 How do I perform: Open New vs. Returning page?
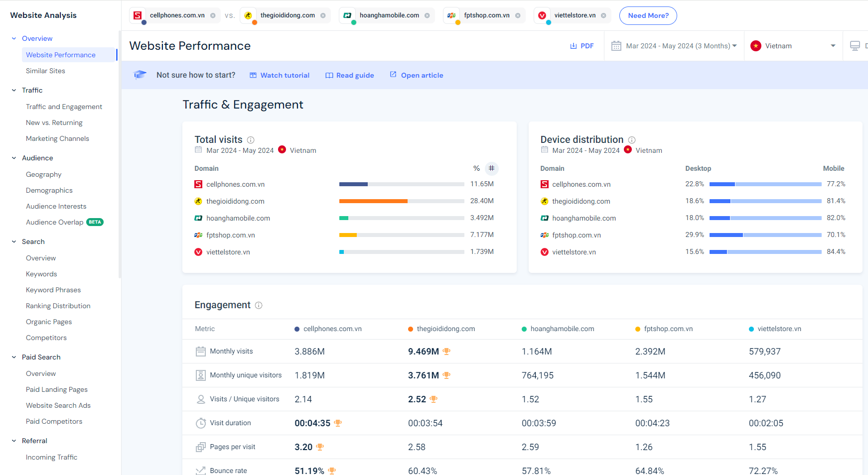pyautogui.click(x=54, y=122)
